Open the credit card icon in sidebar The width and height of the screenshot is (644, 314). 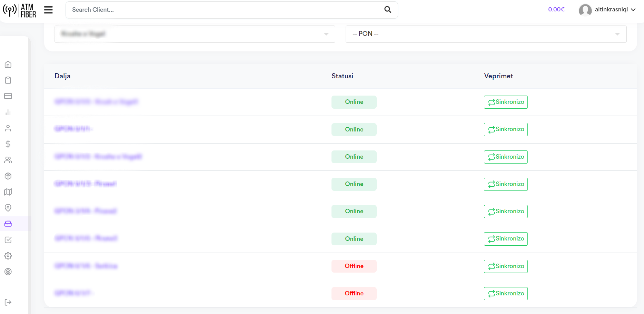[x=8, y=96]
